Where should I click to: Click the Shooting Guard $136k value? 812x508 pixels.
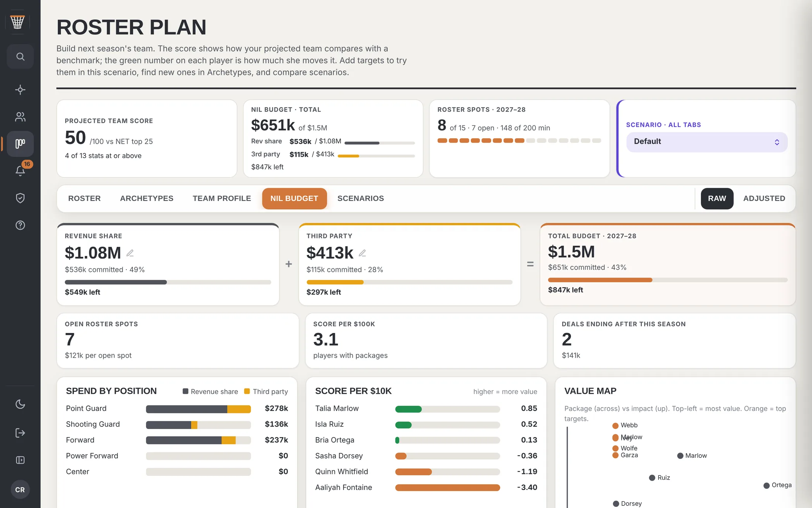click(x=276, y=424)
